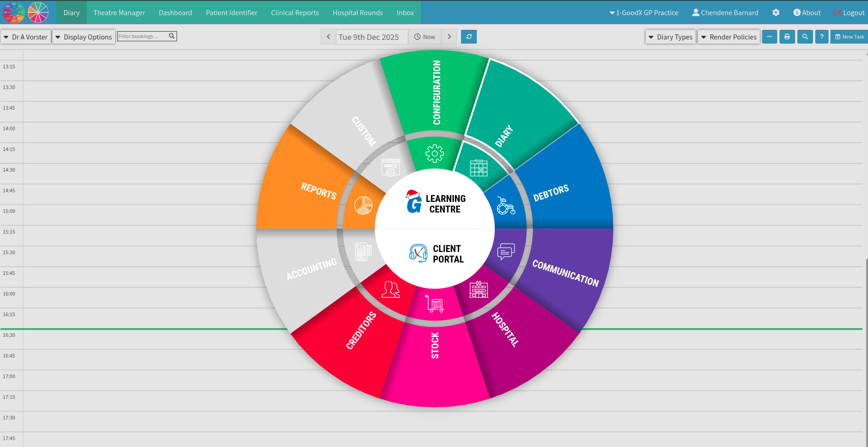The image size is (868, 447).
Task: Switch to the Diary tab
Action: click(x=72, y=12)
